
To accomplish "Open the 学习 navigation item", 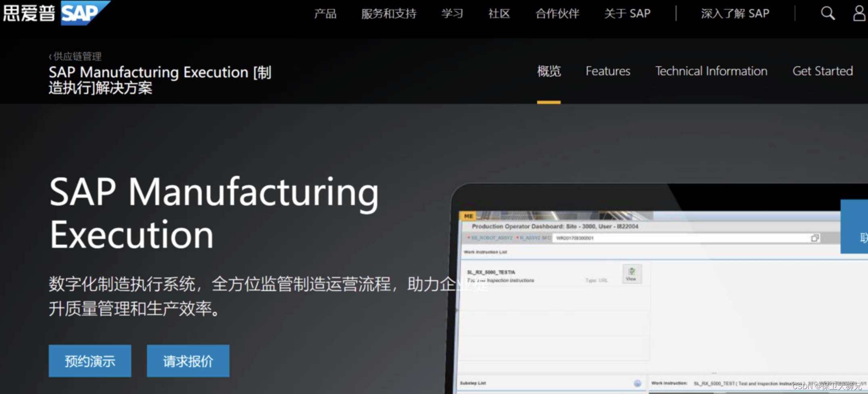I will (x=452, y=14).
